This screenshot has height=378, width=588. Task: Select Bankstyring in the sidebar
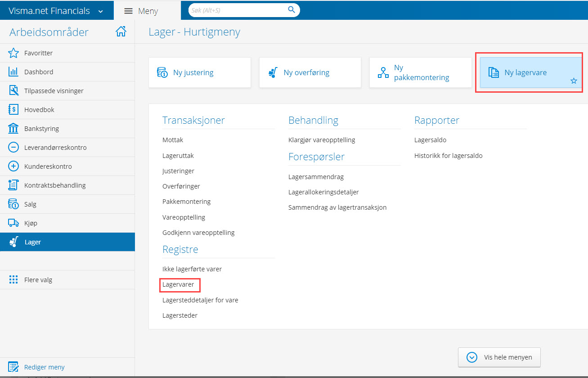click(x=67, y=129)
